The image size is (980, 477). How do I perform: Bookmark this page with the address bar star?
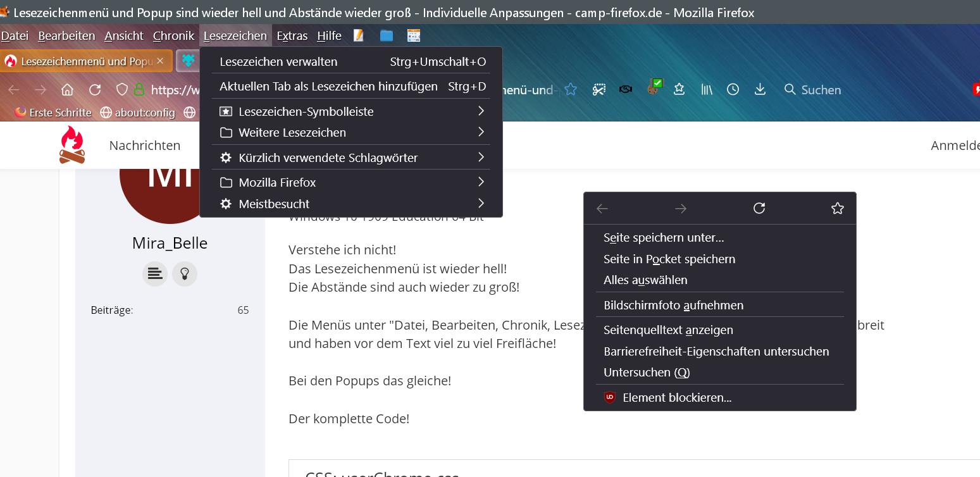[571, 90]
